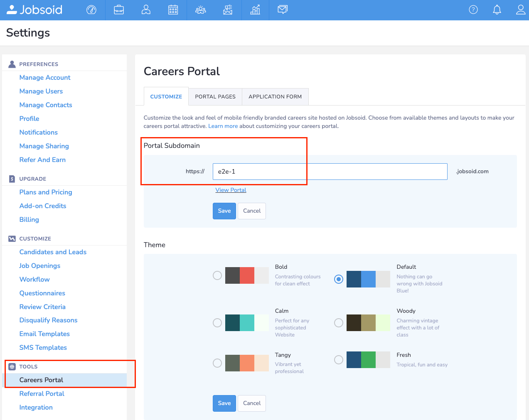Click the Customize section icon
The height and width of the screenshot is (420, 529).
click(x=12, y=238)
